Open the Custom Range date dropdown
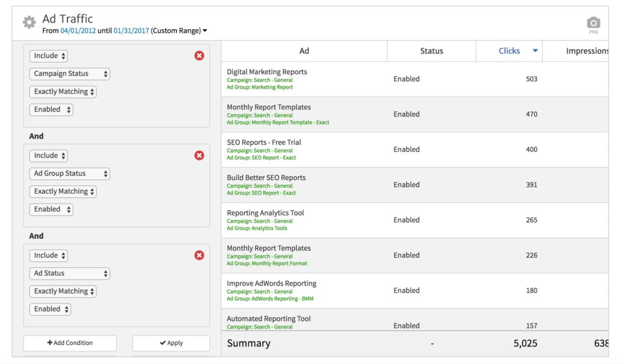623x364 pixels. tap(179, 30)
